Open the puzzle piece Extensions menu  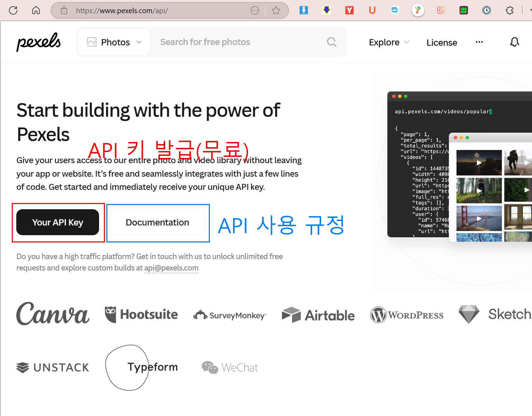[509, 10]
